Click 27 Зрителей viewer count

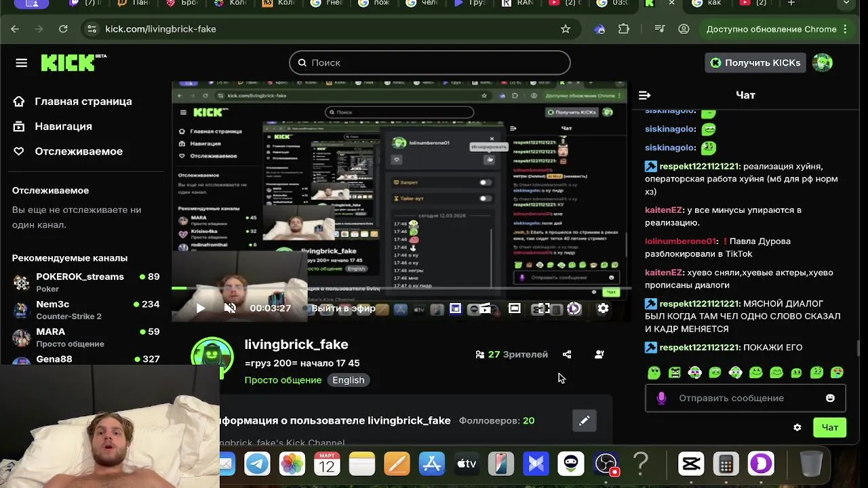pyautogui.click(x=511, y=354)
